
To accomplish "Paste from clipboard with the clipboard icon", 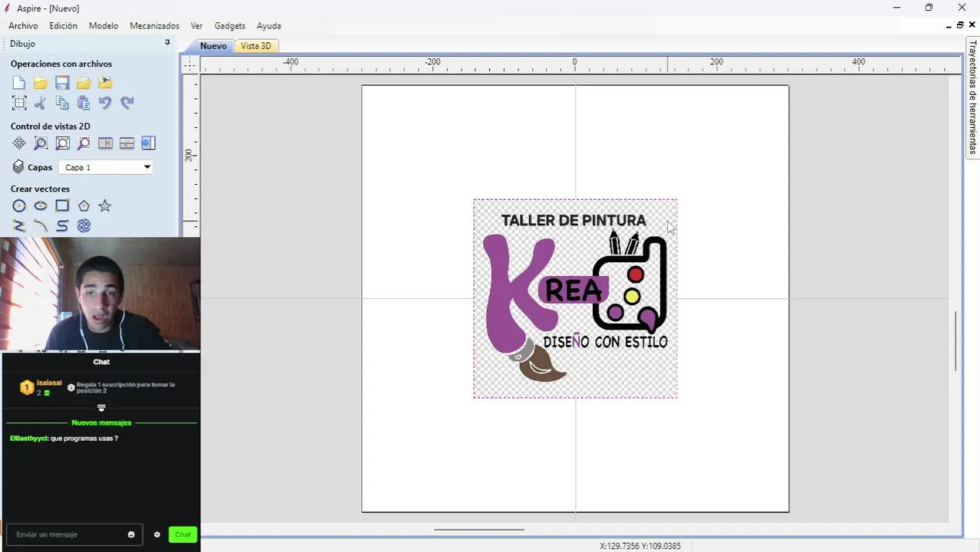I will click(x=84, y=103).
